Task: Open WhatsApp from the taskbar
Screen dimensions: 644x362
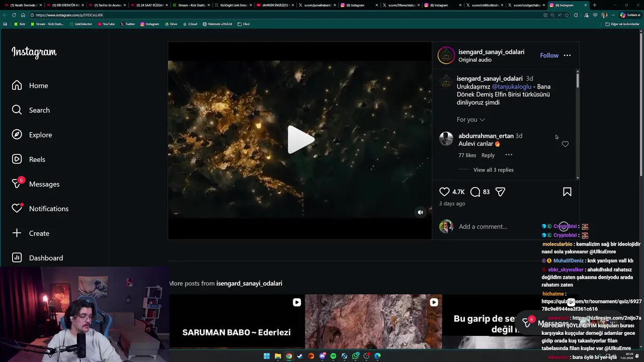Action: coord(355,356)
